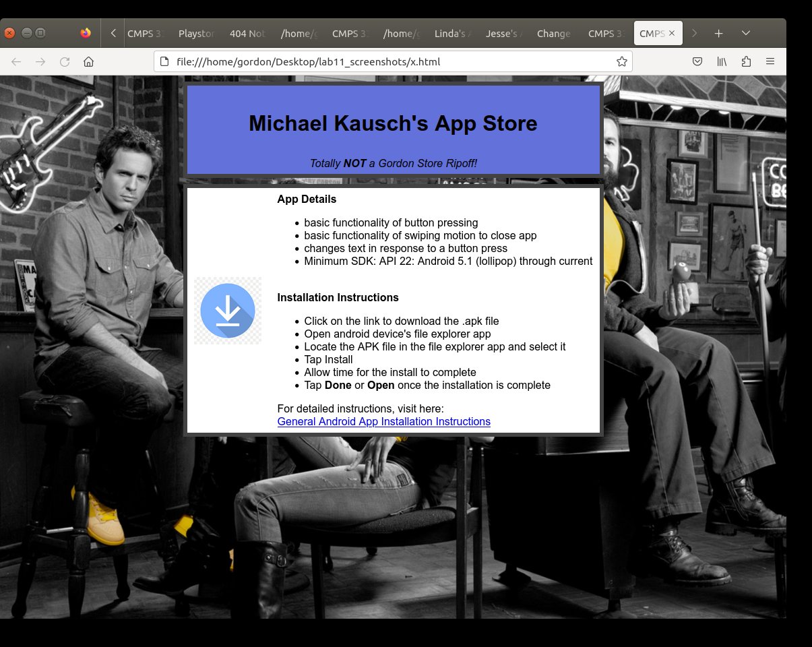Image resolution: width=812 pixels, height=647 pixels.
Task: Bookmark this page with the star icon
Action: click(x=621, y=62)
